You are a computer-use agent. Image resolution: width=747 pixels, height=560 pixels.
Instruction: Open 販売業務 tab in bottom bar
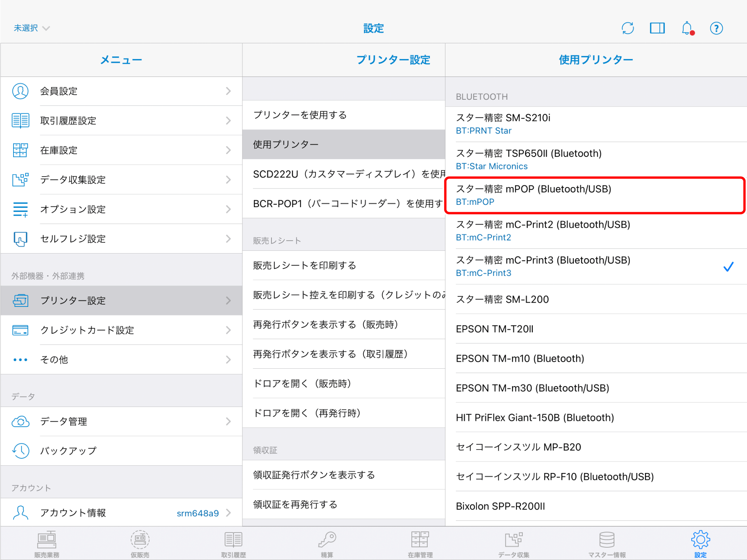click(x=47, y=544)
